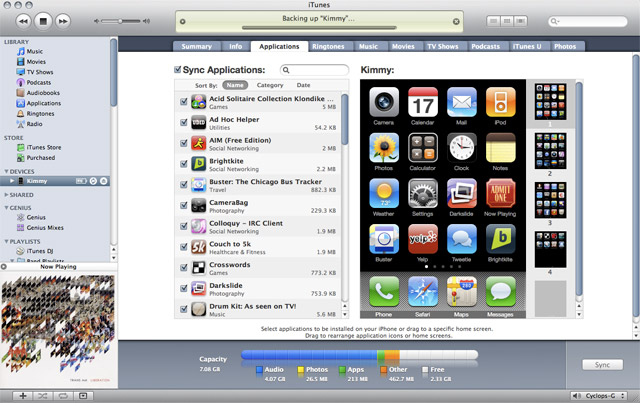
Task: Select the sunflower Photos app icon
Action: coord(384,148)
